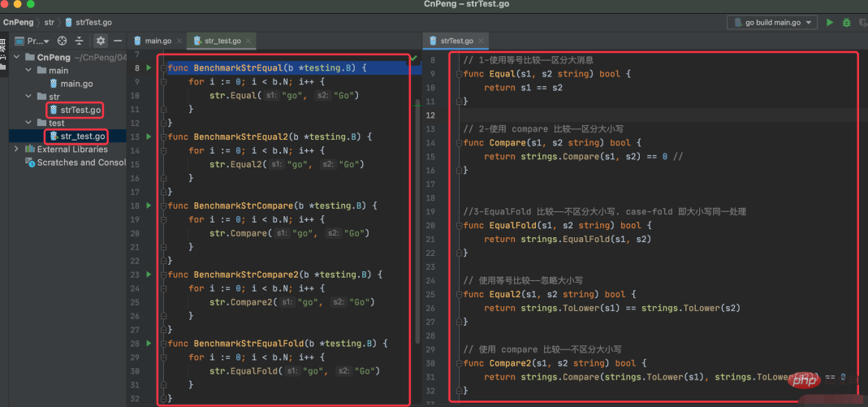Open strTest.go in the project tree

tap(80, 110)
